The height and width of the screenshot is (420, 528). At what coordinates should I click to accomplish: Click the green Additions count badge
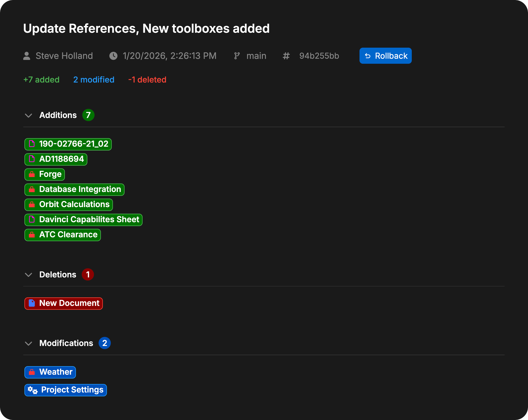tap(88, 115)
